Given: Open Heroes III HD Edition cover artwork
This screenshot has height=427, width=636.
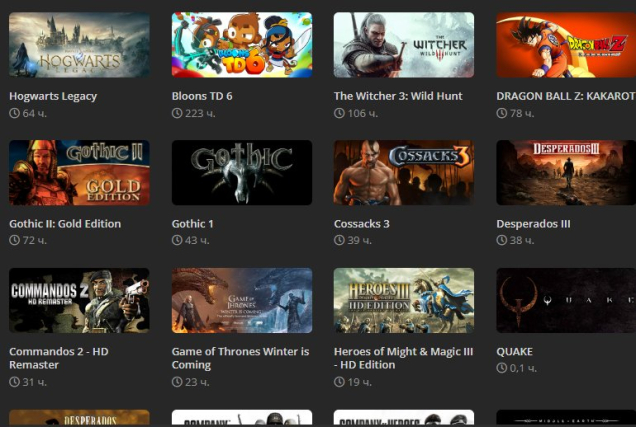Looking at the screenshot, I should [x=404, y=300].
